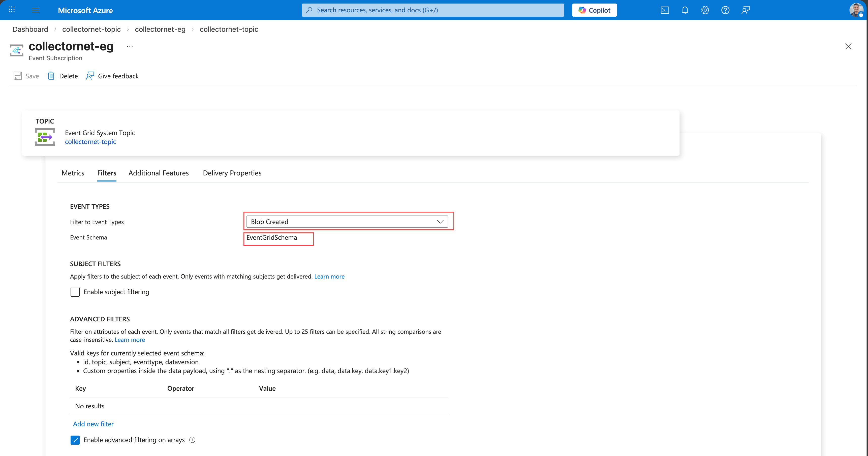Go to Dashboard in breadcrumb
Image resolution: width=868 pixels, height=456 pixels.
pos(30,29)
